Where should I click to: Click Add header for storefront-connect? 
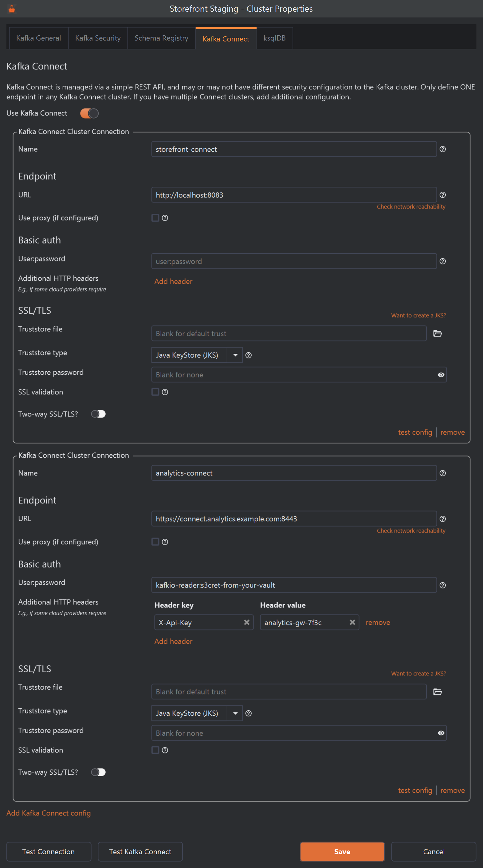coord(173,281)
